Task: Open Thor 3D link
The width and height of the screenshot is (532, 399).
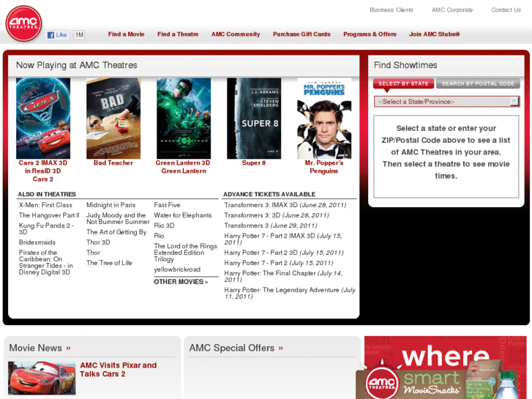Action: [x=98, y=242]
